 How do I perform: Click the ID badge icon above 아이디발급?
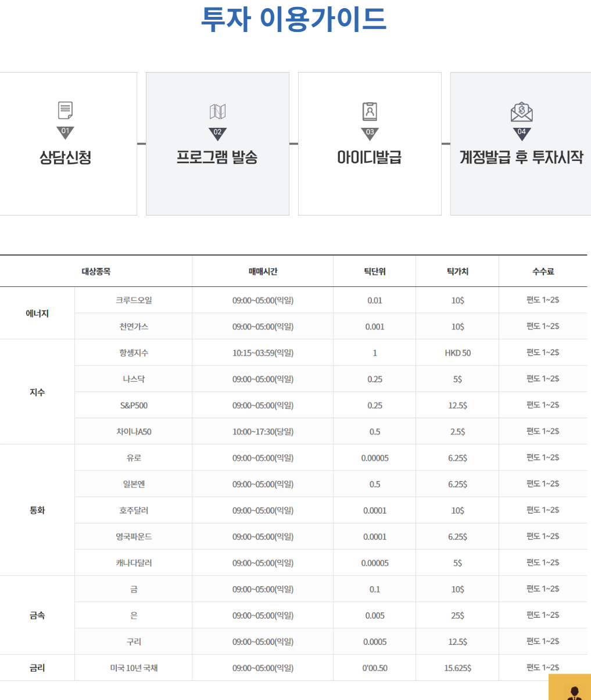click(x=370, y=111)
